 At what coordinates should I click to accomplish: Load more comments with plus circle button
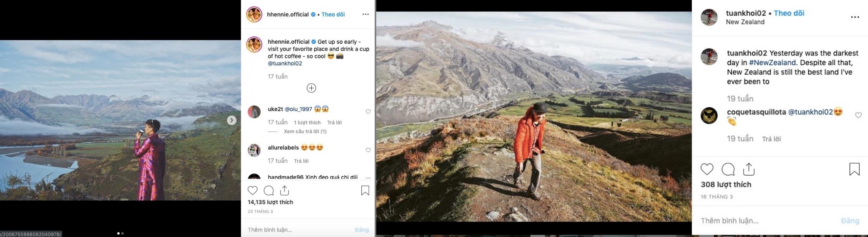pyautogui.click(x=311, y=88)
